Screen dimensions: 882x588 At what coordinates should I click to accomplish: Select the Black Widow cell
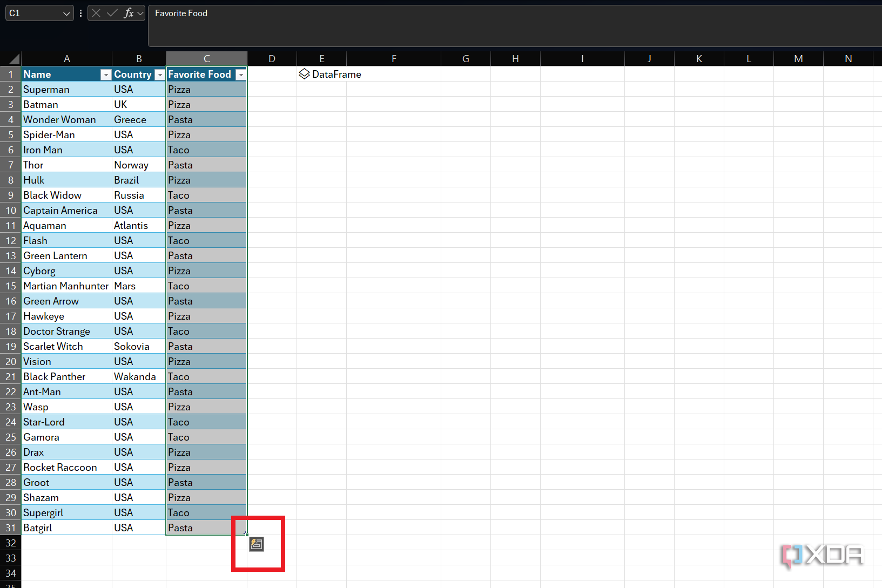click(66, 195)
